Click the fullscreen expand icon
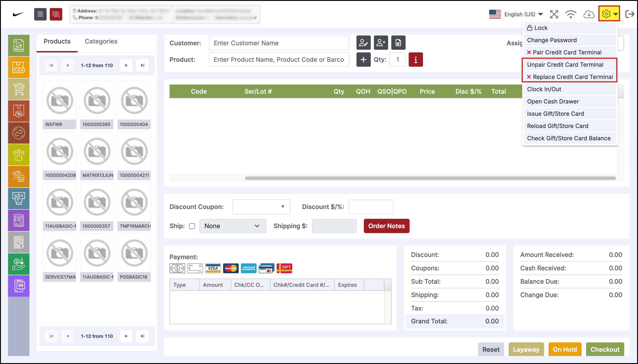 554,14
